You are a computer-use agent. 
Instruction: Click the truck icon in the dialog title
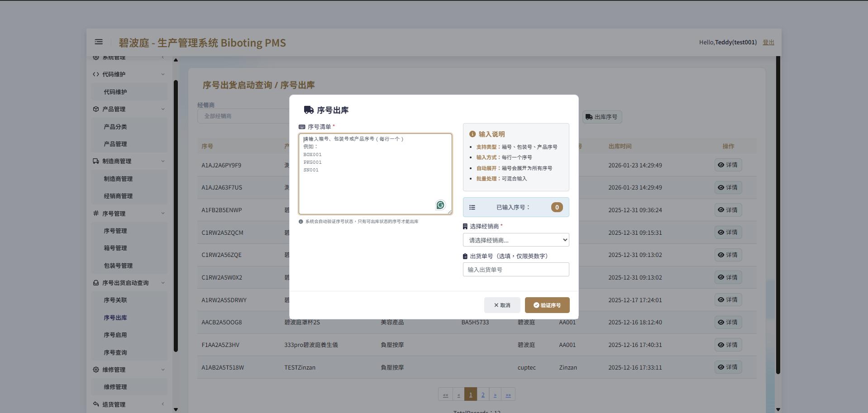pos(309,110)
